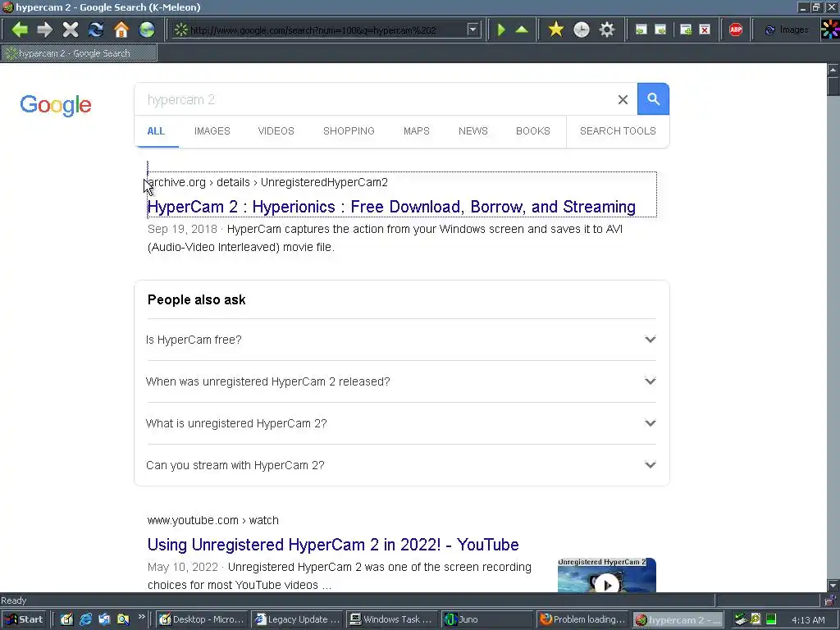Close tab with the red X page icon
The image size is (840, 630).
(705, 30)
